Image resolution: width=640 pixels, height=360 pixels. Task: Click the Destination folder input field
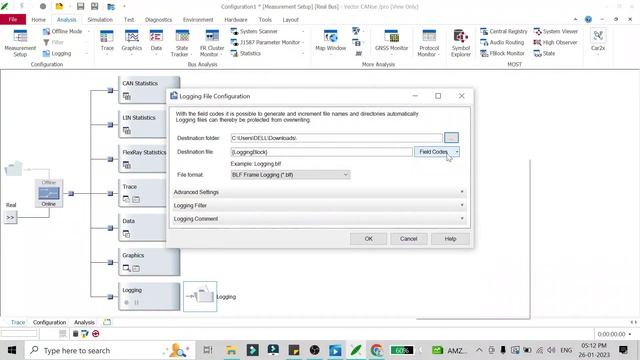(x=336, y=138)
